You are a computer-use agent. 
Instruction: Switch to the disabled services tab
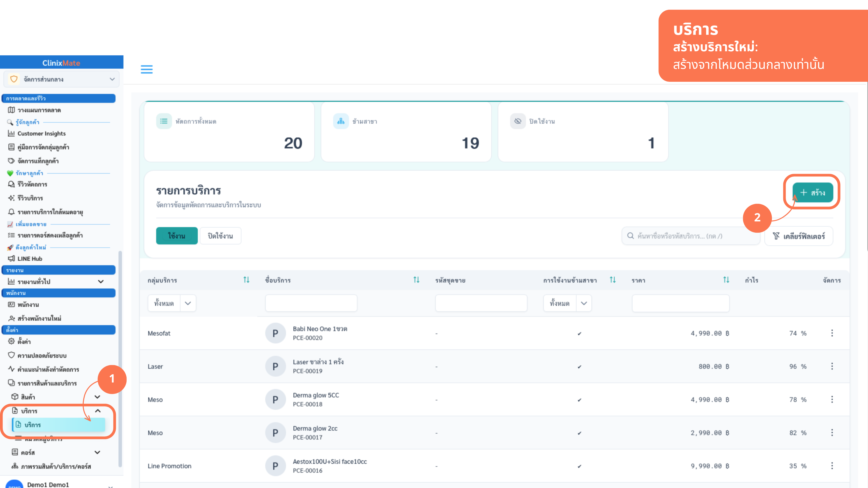[220, 236]
